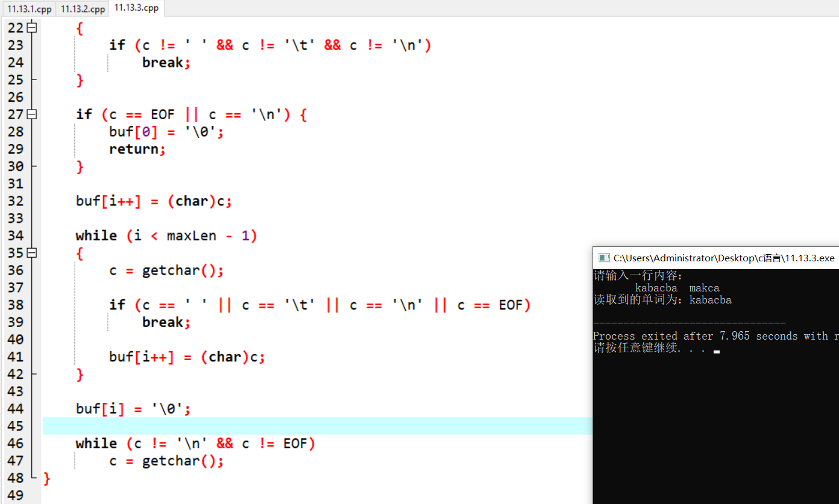Click 'while (i < maxLen - 1)' line
This screenshot has height=504, width=839.
click(x=166, y=236)
